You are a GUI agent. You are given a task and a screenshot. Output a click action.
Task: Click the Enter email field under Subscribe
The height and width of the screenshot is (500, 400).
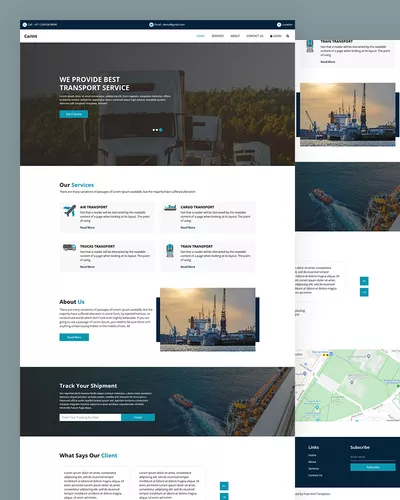pyautogui.click(x=373, y=457)
